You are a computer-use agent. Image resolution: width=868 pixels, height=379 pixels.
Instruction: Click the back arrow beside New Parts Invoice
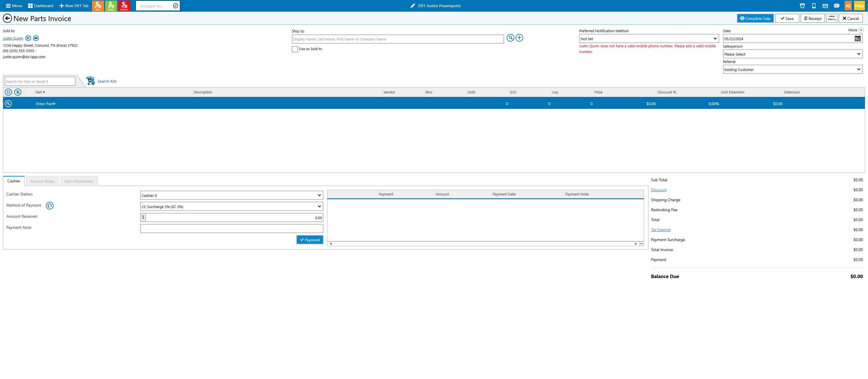pyautogui.click(x=7, y=18)
